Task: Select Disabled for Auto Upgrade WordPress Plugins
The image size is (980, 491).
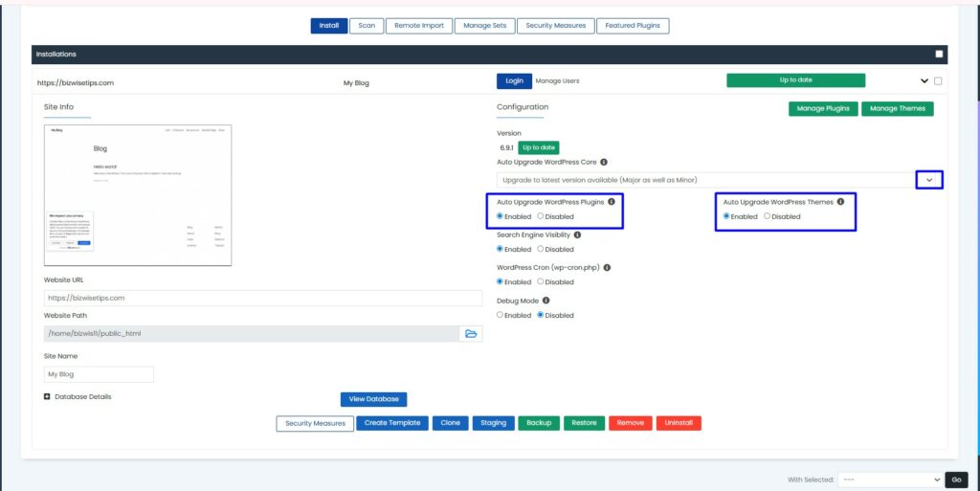Action: pos(541,216)
